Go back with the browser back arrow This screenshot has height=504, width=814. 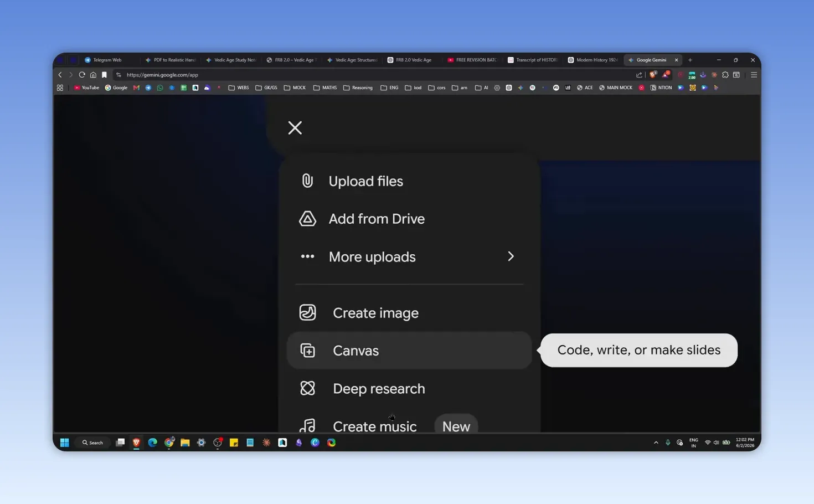[60, 75]
